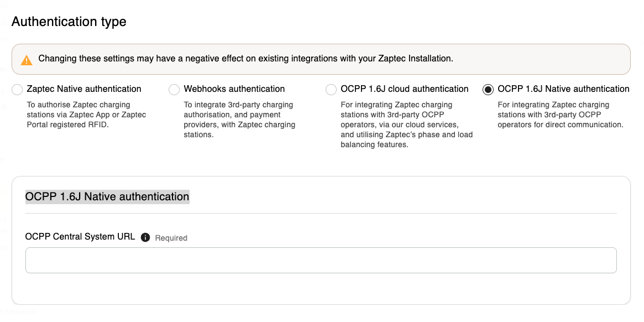The height and width of the screenshot is (322, 644).
Task: Click the alert icon in the settings banner
Action: [x=25, y=59]
